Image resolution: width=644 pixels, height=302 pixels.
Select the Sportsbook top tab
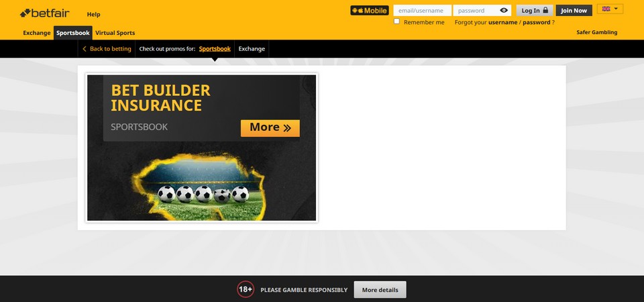(x=73, y=33)
